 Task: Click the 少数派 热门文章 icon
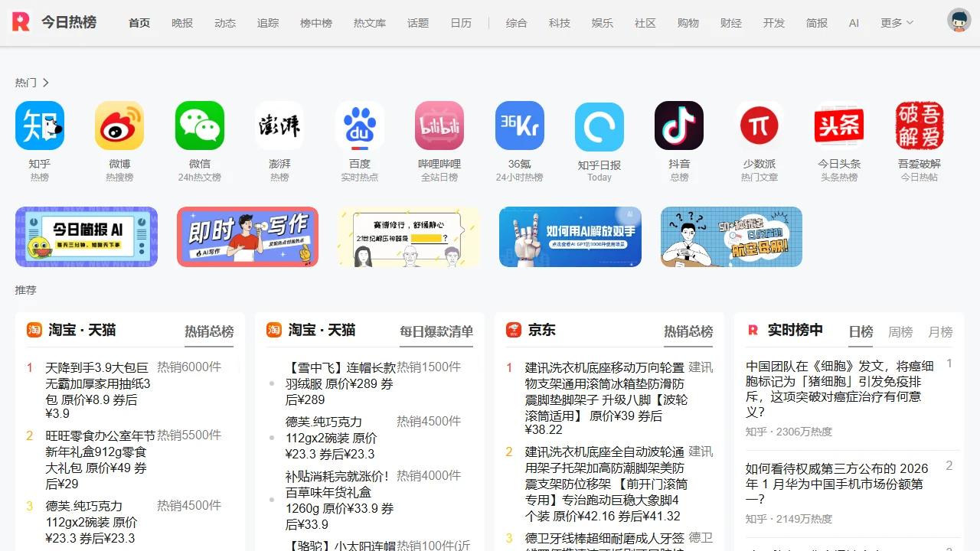(759, 125)
